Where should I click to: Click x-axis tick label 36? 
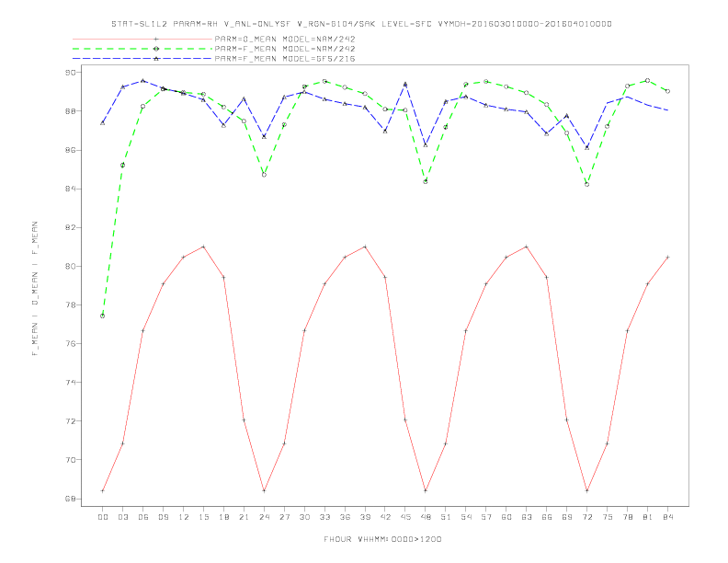click(345, 517)
